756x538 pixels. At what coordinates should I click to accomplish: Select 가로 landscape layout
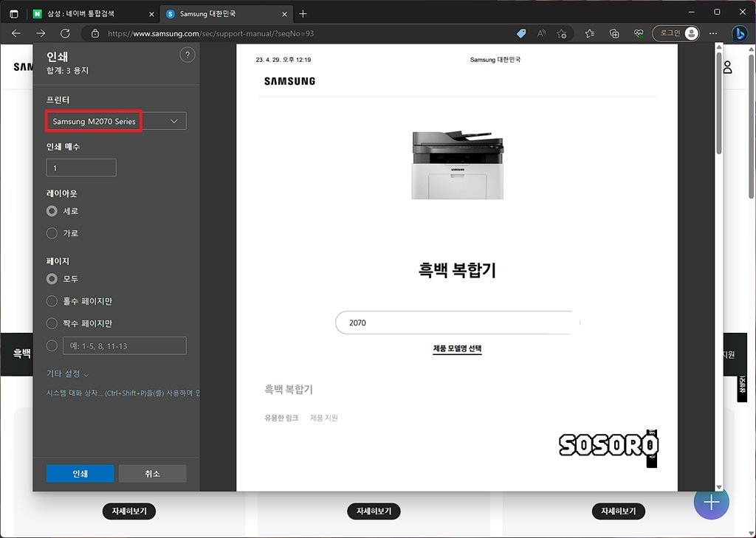point(52,233)
